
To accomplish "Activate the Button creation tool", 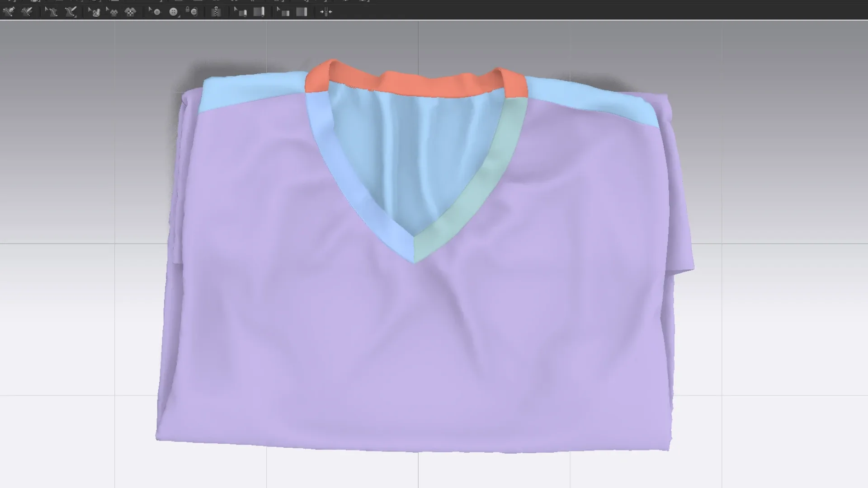I will pyautogui.click(x=174, y=12).
